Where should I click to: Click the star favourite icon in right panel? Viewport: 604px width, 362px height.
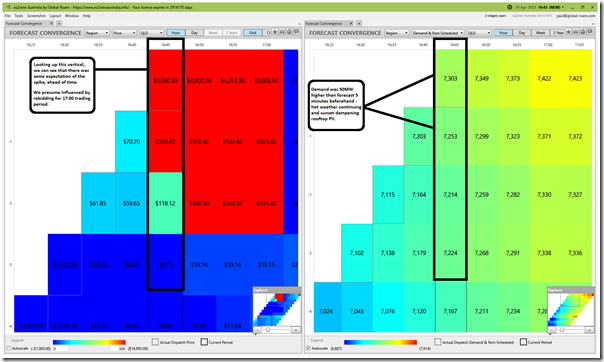point(569,32)
